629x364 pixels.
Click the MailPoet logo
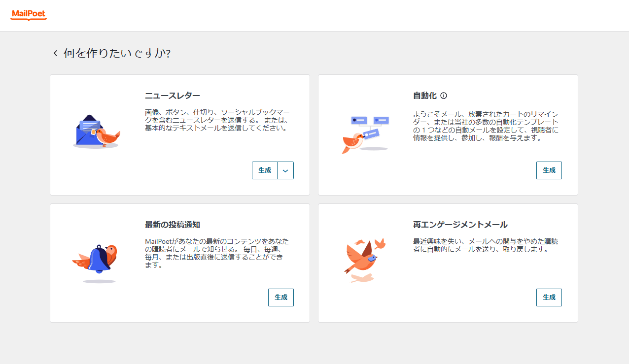(29, 15)
